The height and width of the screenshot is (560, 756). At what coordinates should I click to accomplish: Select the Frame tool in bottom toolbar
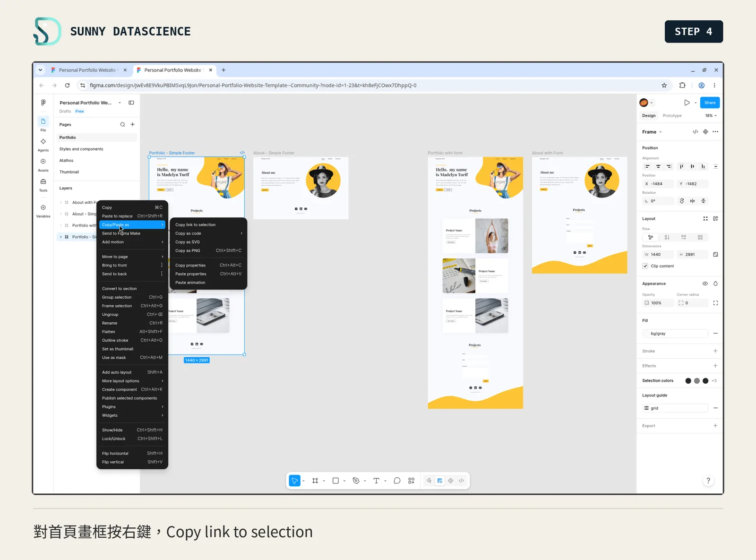click(315, 481)
